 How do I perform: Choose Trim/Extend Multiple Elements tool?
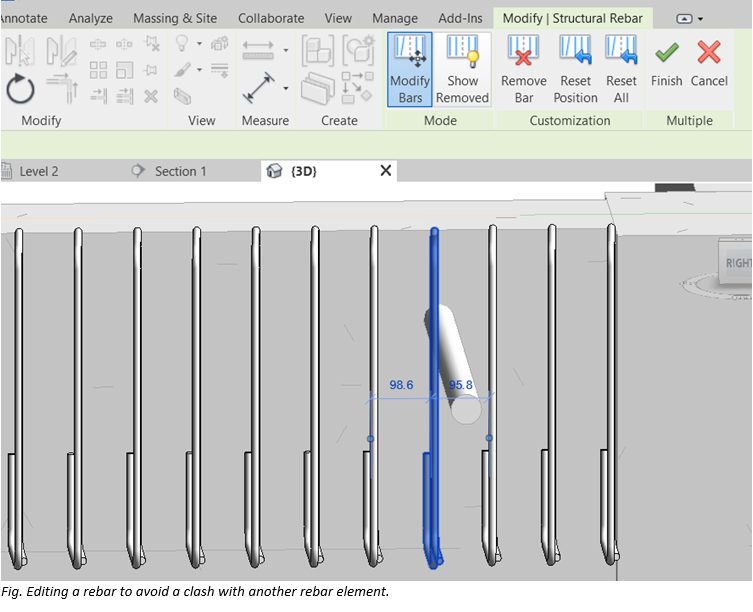pyautogui.click(x=124, y=96)
